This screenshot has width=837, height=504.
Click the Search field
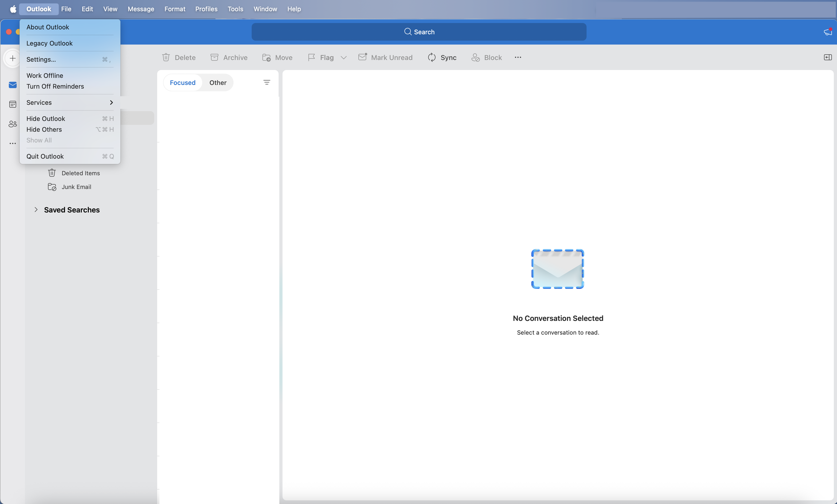click(x=419, y=32)
